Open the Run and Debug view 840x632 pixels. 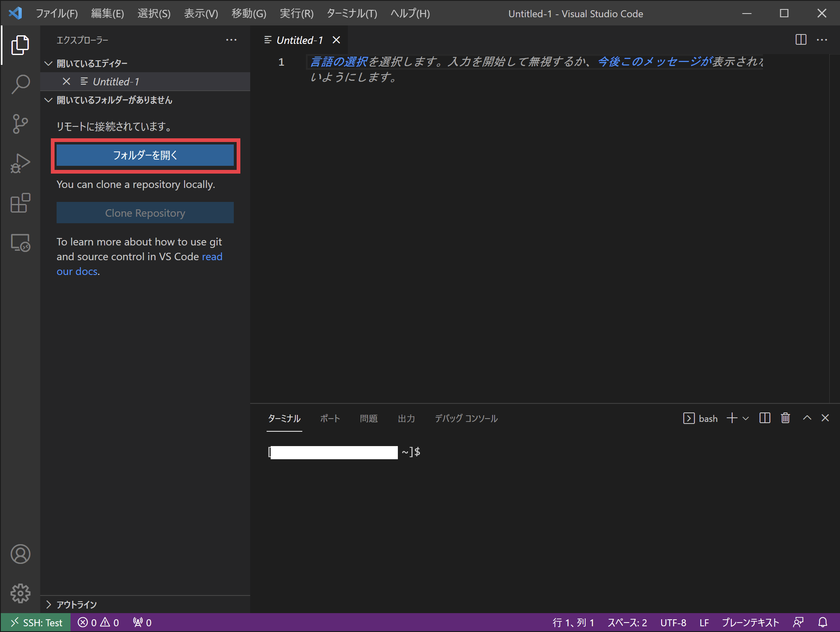click(20, 163)
